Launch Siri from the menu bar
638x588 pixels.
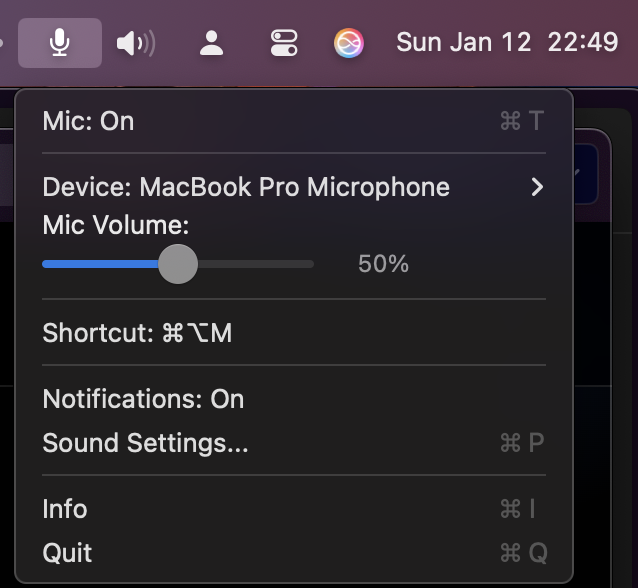coord(349,43)
